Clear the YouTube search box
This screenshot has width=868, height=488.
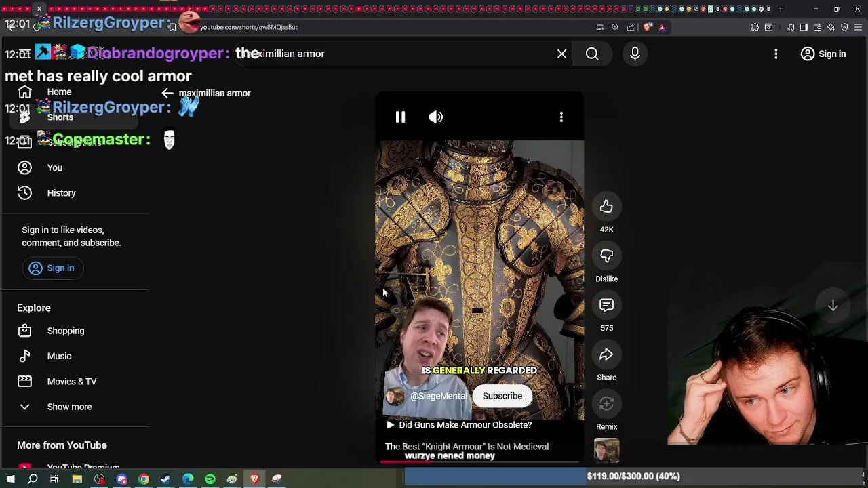pyautogui.click(x=561, y=54)
